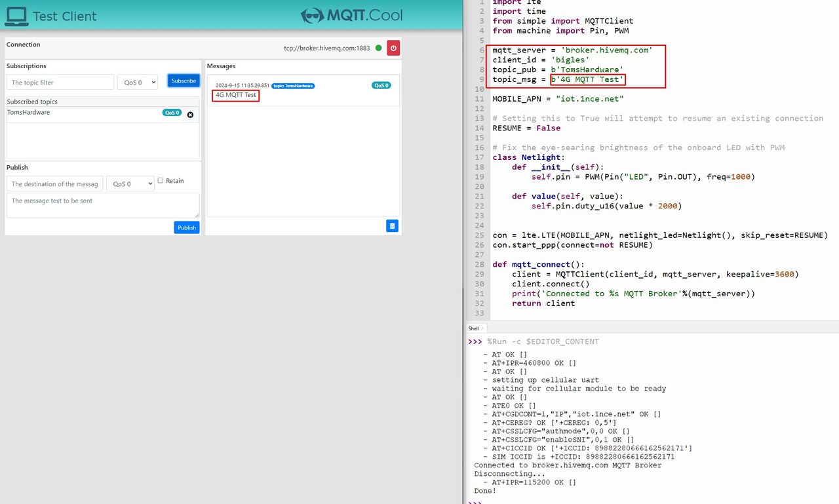Focus the topic filter input field
Image resolution: width=839 pixels, height=504 pixels.
coord(60,82)
